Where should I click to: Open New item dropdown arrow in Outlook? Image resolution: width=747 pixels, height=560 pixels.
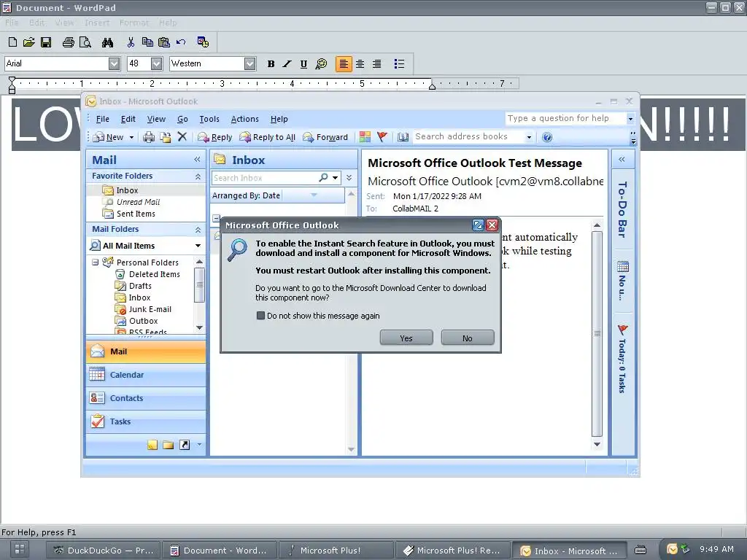[131, 137]
